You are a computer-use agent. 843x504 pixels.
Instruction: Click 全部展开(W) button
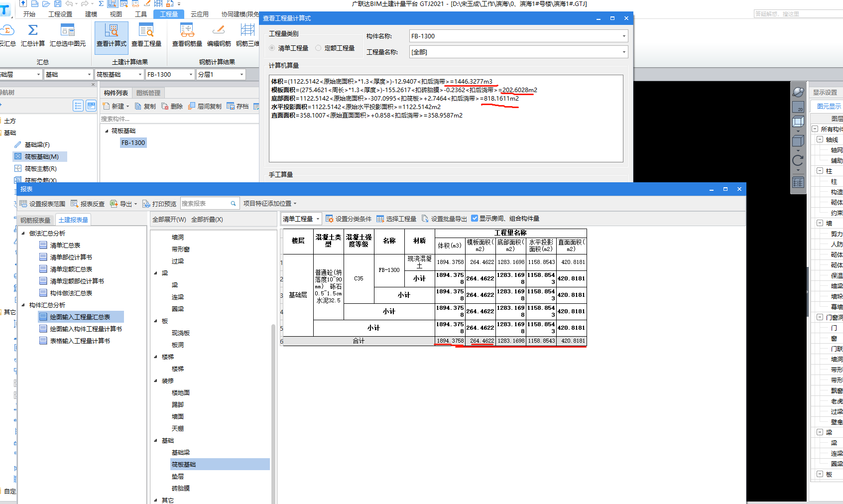point(169,219)
